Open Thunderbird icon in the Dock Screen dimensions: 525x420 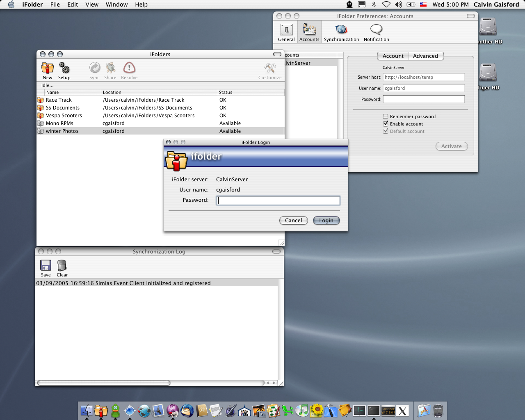click(187, 411)
